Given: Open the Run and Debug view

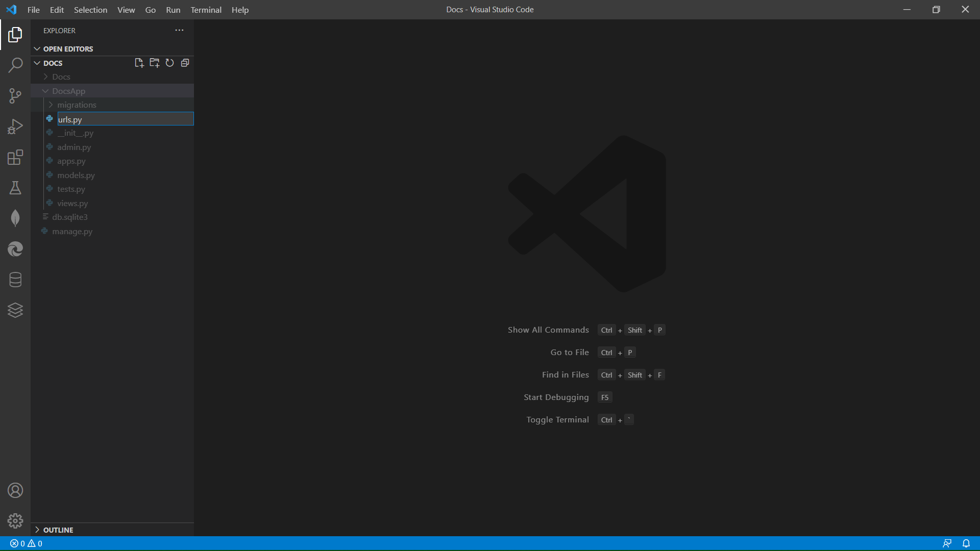Looking at the screenshot, I should (x=15, y=127).
